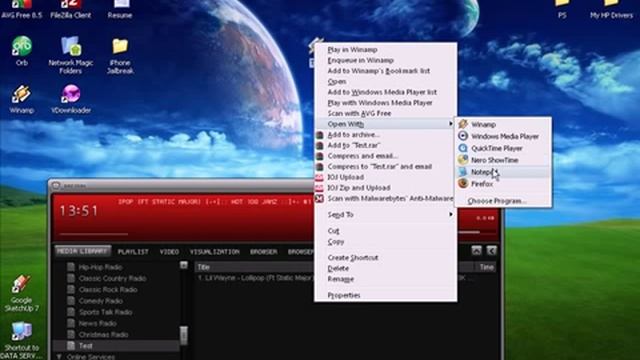
Task: Expand the Send To submenu arrow
Action: coord(451,214)
